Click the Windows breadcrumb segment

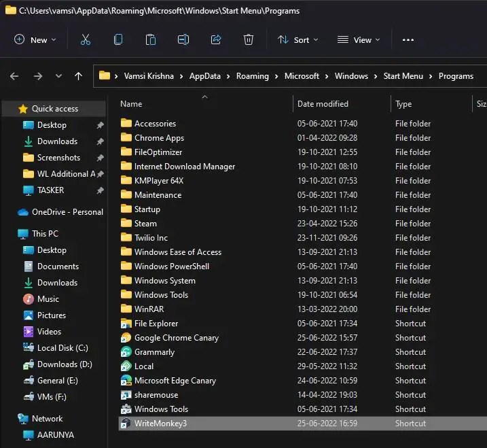(x=351, y=76)
